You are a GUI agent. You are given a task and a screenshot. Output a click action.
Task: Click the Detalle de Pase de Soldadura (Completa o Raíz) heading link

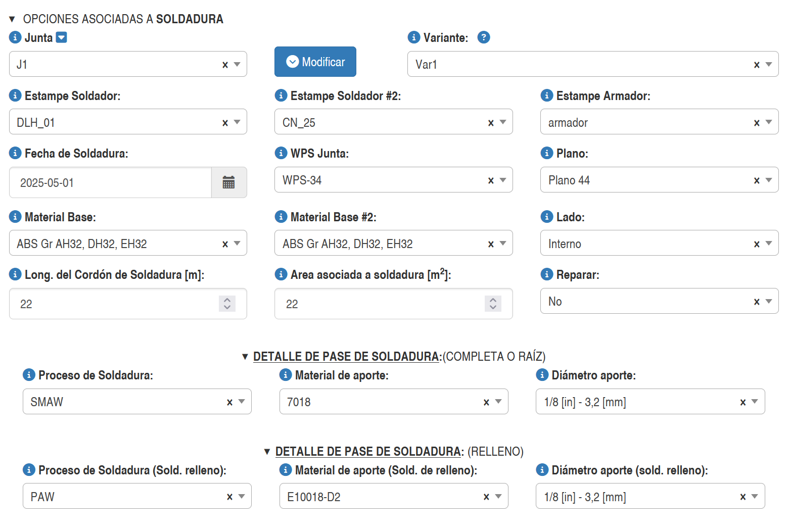point(346,357)
